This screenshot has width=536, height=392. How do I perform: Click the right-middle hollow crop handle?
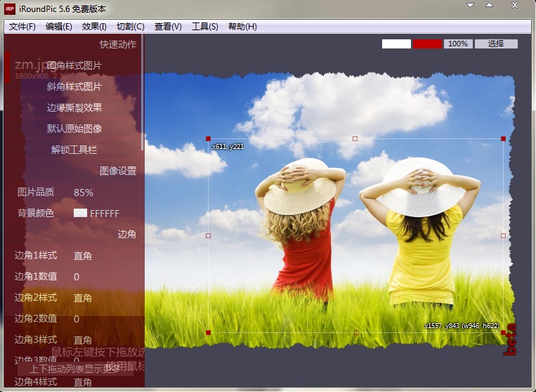[503, 235]
